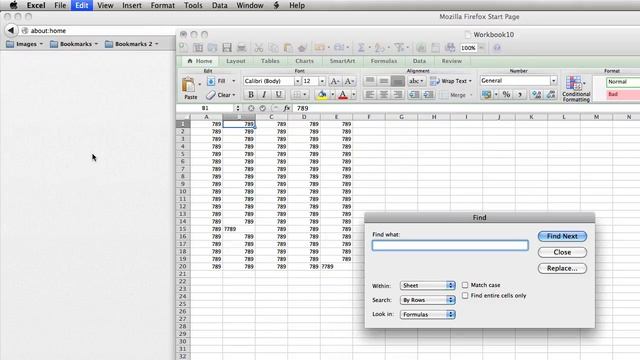The height and width of the screenshot is (360, 640).
Task: Switch to the Charts ribbon tab
Action: tap(304, 61)
